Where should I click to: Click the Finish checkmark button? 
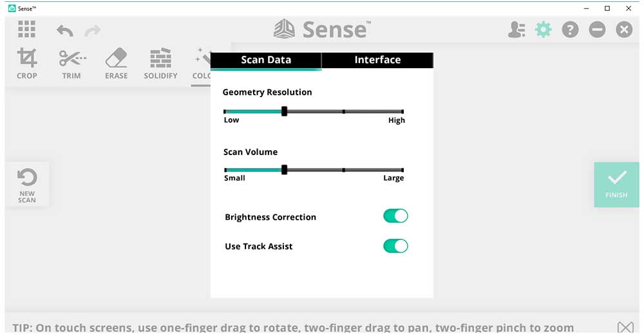point(616,184)
